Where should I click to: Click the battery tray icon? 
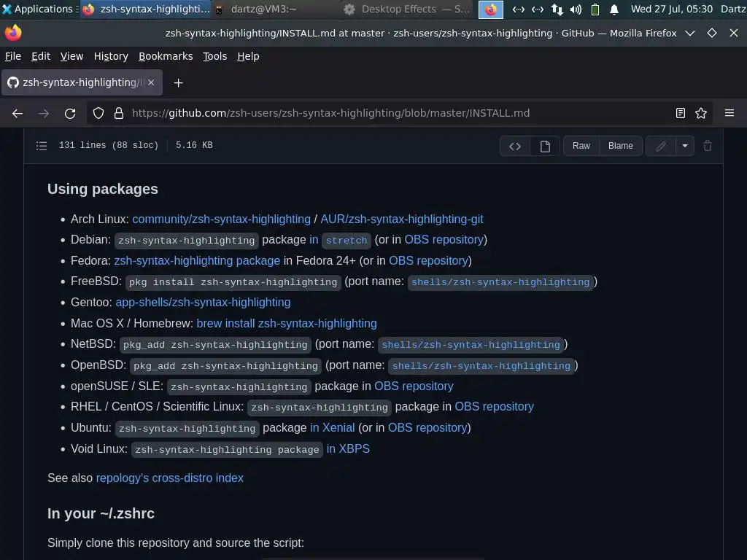[x=595, y=9]
